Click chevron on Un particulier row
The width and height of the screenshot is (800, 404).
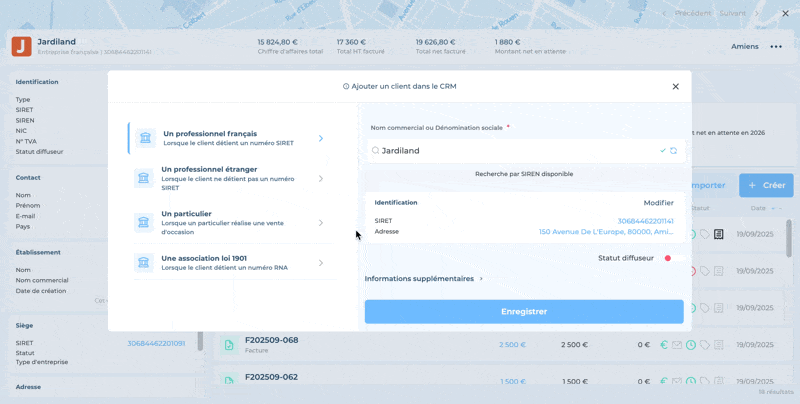[x=321, y=222]
